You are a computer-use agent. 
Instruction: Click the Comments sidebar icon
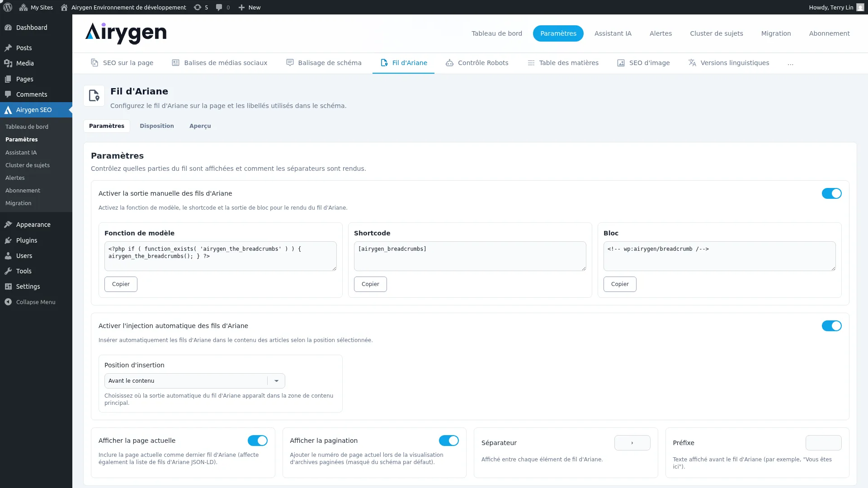(x=8, y=94)
